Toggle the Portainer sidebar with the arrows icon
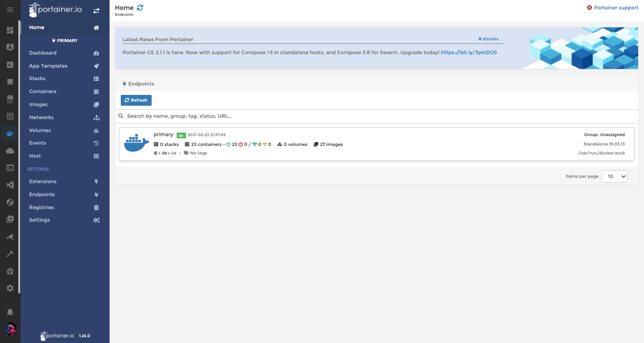This screenshot has height=343, width=644. pos(96,10)
